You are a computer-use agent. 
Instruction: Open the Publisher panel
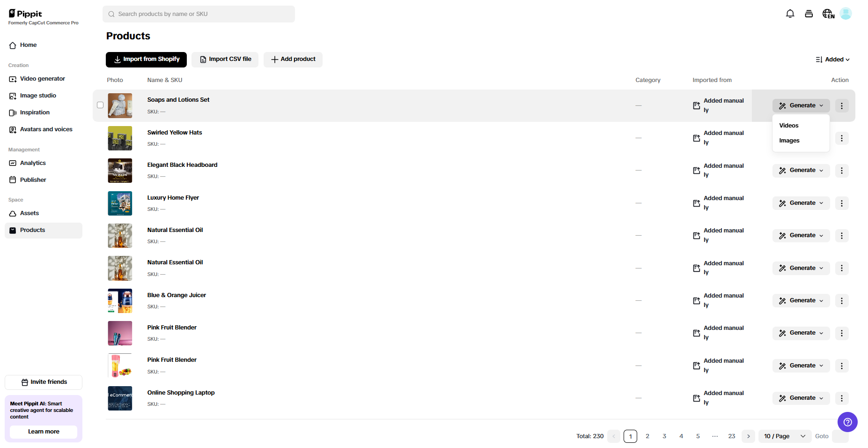tap(32, 179)
